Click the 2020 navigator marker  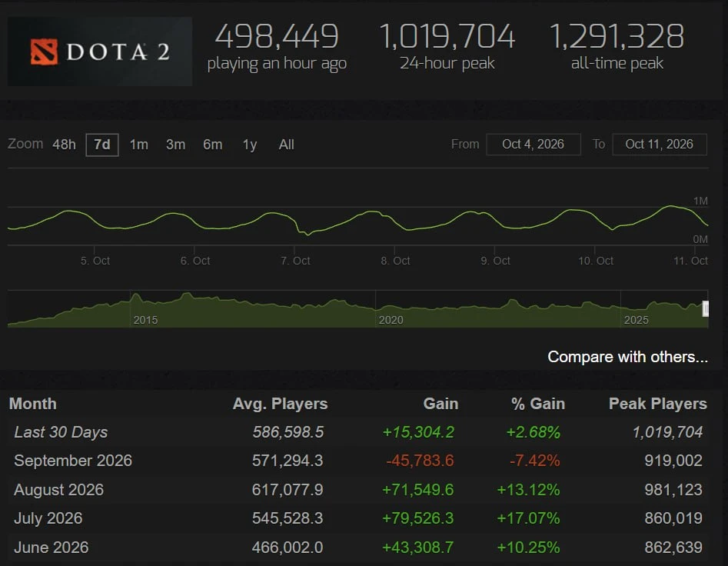[x=391, y=320]
